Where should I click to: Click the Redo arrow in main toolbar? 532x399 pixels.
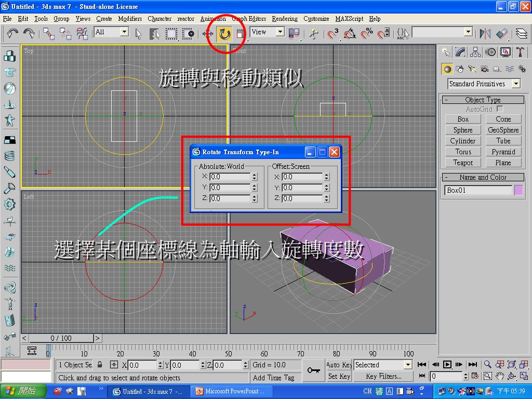[x=29, y=33]
